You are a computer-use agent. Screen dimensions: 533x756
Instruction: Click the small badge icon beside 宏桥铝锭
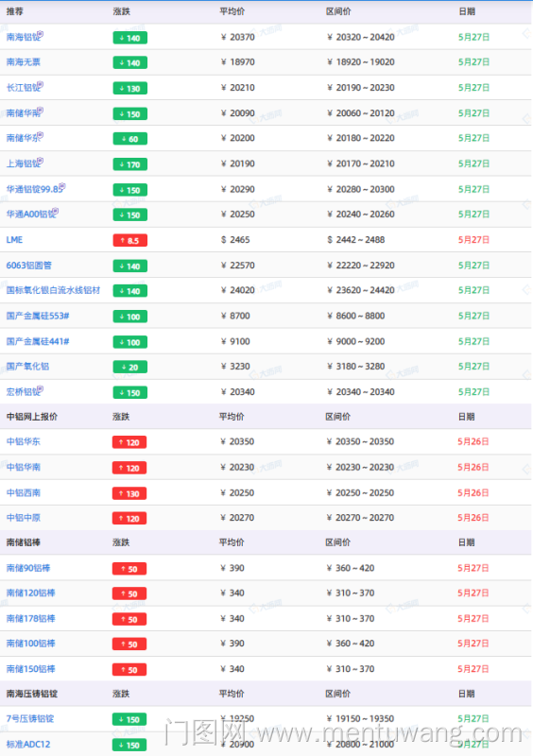[x=41, y=389]
